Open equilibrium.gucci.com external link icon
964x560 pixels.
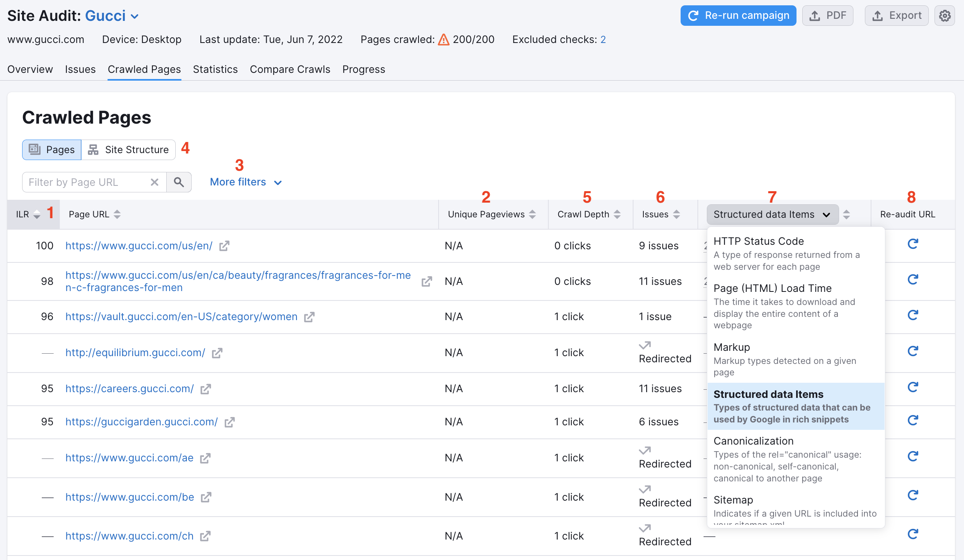(x=217, y=353)
